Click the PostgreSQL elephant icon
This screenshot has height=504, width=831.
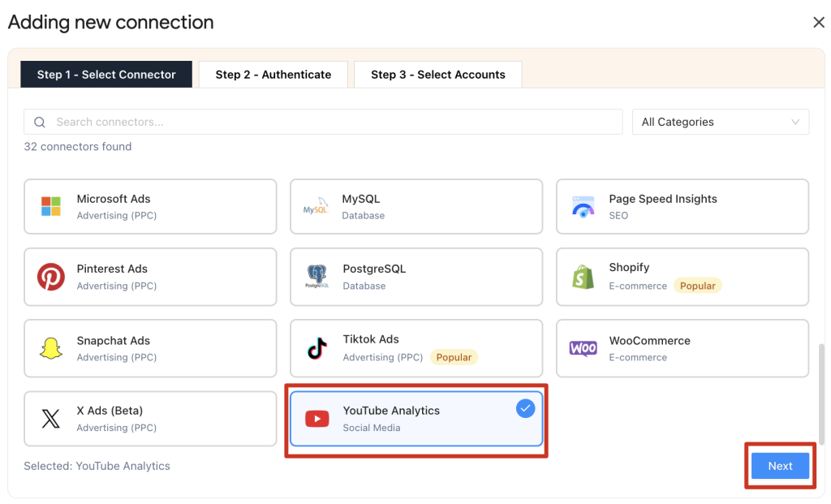(x=316, y=277)
